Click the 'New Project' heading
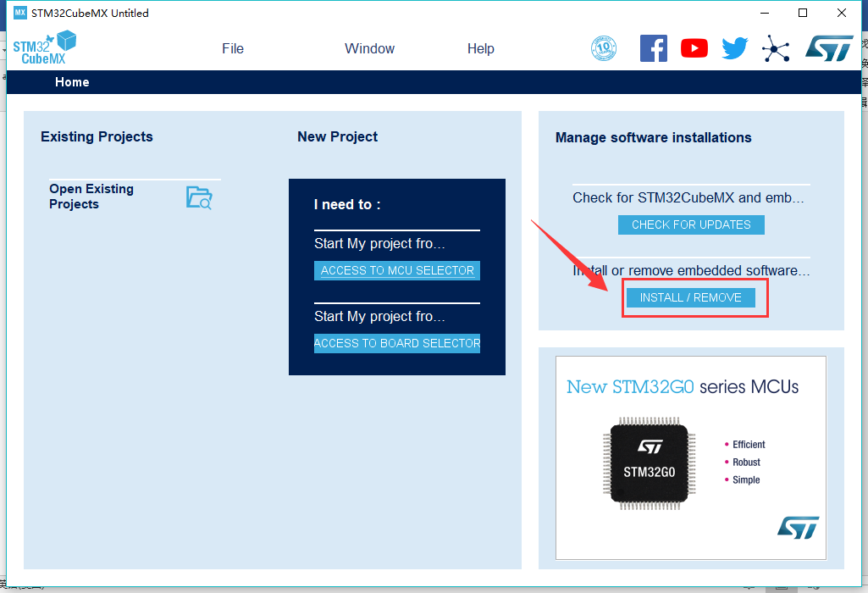Image resolution: width=868 pixels, height=593 pixels. point(338,136)
